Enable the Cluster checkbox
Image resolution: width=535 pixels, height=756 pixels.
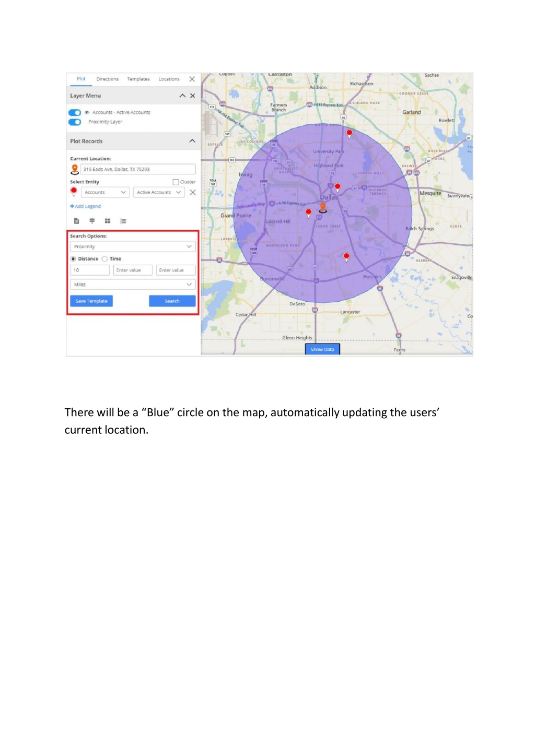[176, 182]
